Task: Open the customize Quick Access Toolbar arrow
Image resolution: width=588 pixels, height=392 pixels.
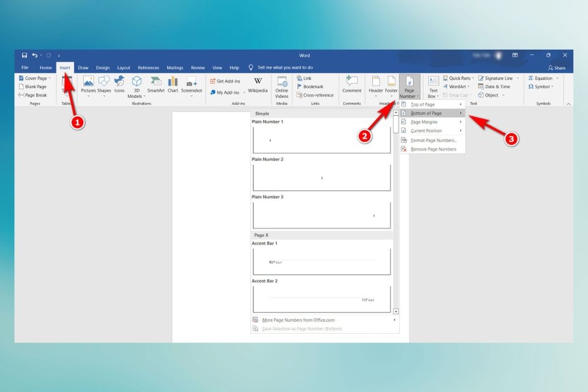Action: coord(59,56)
